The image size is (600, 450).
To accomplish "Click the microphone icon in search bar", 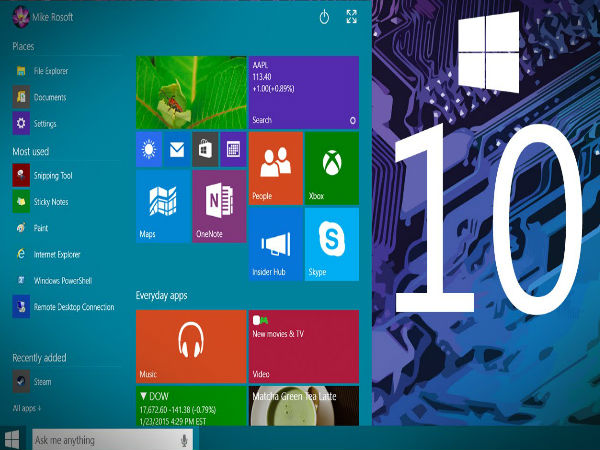I will tap(185, 440).
